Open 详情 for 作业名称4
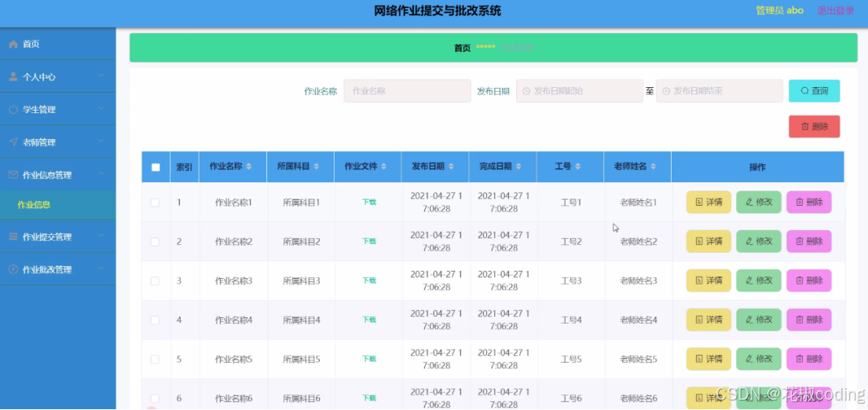The image size is (868, 410). (709, 320)
